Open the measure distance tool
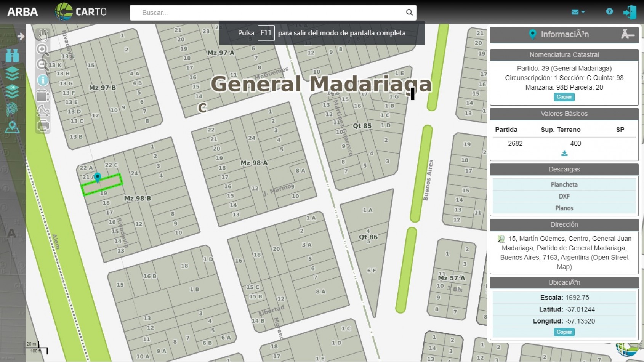The image size is (644, 362). click(43, 110)
